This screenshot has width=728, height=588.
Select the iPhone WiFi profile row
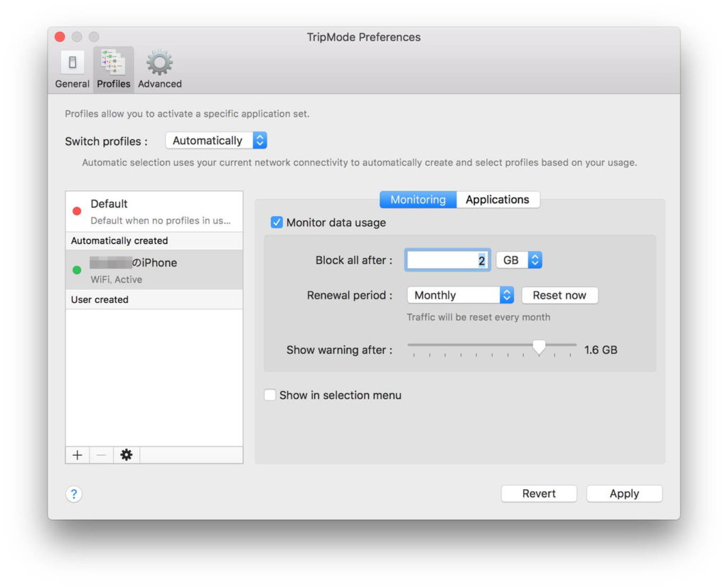coord(154,270)
